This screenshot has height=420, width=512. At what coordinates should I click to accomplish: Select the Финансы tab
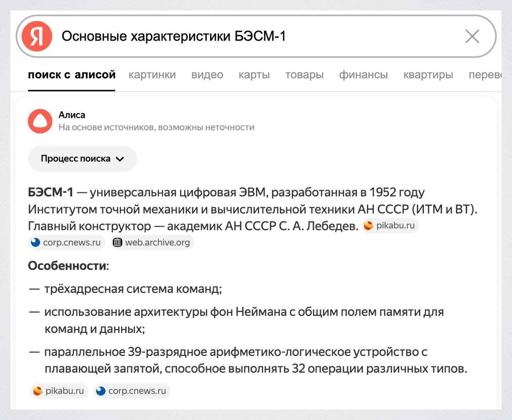pos(363,75)
